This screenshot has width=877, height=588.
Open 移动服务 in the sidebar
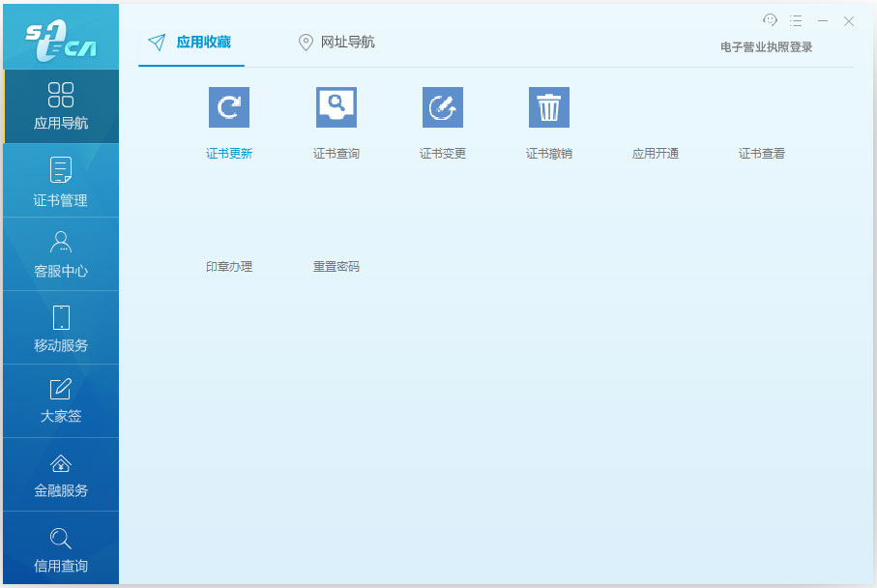[61, 327]
